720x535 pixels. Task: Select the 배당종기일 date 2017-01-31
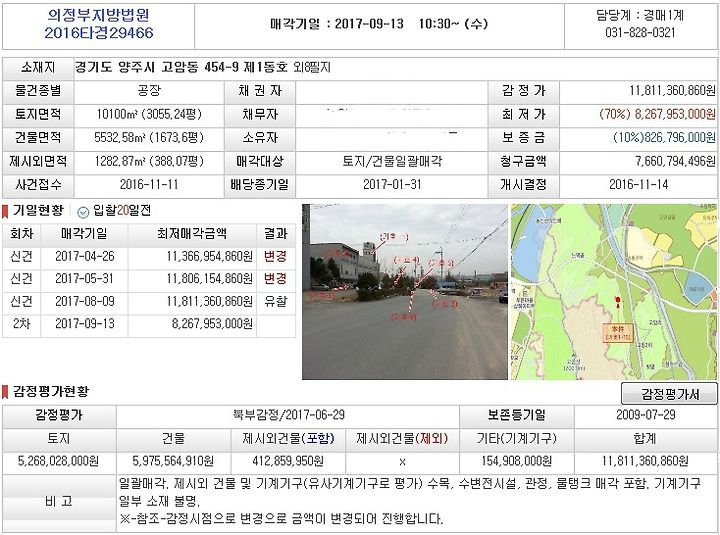click(x=392, y=185)
